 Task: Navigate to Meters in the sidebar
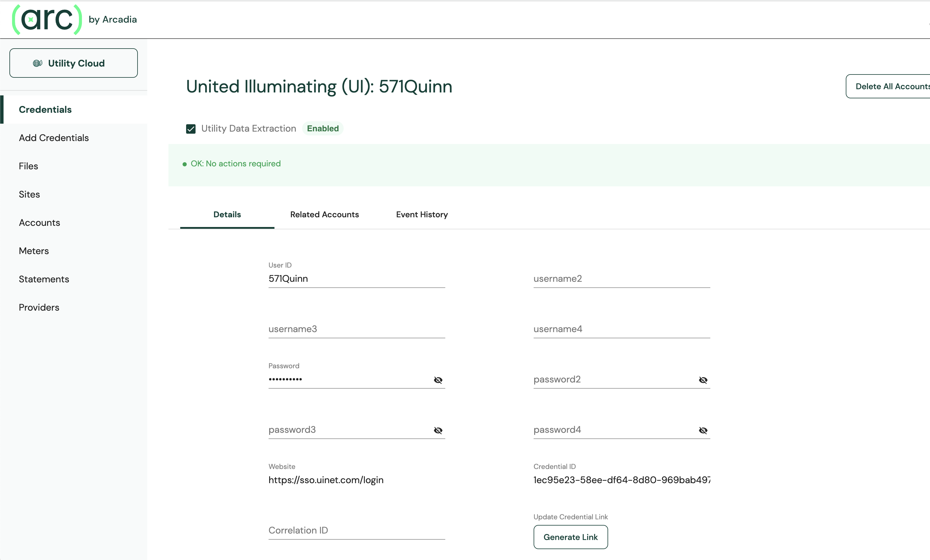(34, 251)
